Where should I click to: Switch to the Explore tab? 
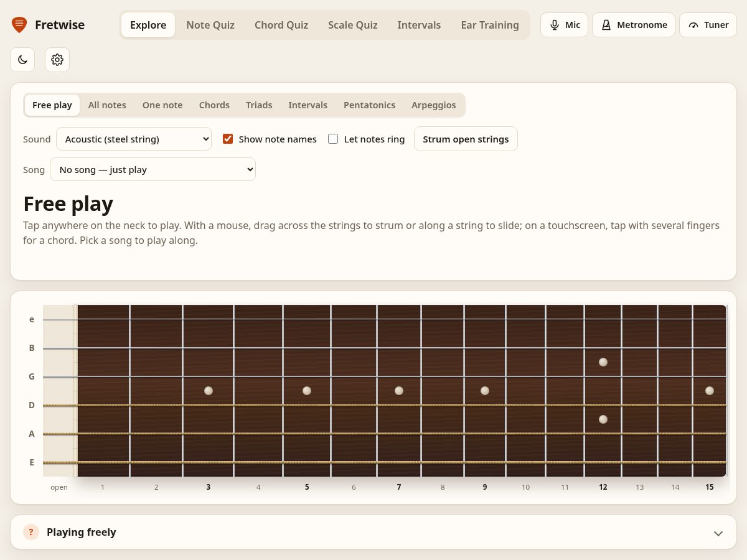(148, 25)
